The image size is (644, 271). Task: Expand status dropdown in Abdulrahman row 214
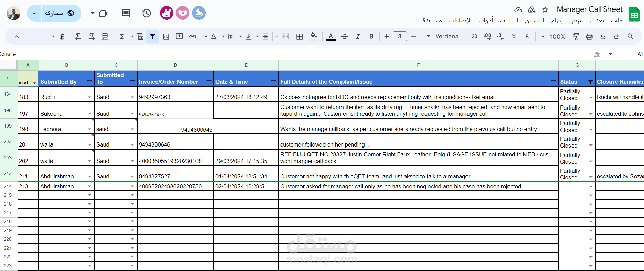[591, 187]
